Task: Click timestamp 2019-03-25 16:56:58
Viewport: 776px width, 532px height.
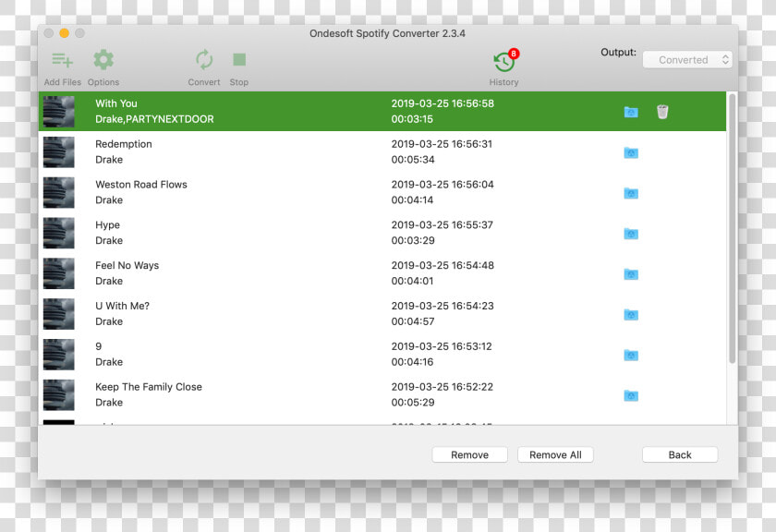Action: 443,103
